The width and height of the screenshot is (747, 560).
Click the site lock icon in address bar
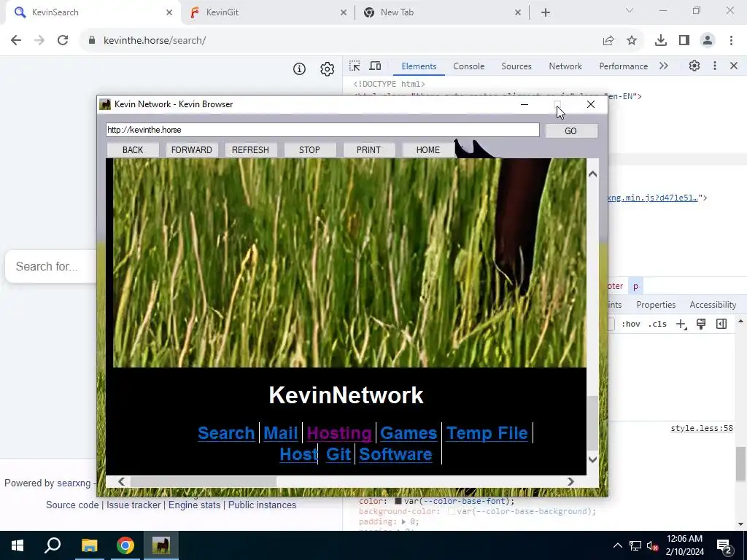[92, 41]
